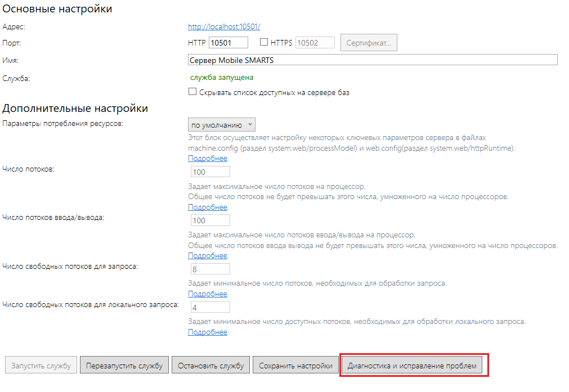Screen dimensions: 569x392
Task: Click the Число потоков field
Action: [210, 172]
